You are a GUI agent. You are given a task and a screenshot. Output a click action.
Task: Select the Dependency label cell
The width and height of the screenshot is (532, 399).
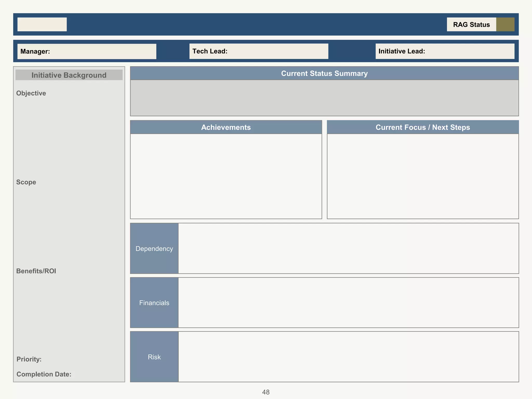pos(154,248)
